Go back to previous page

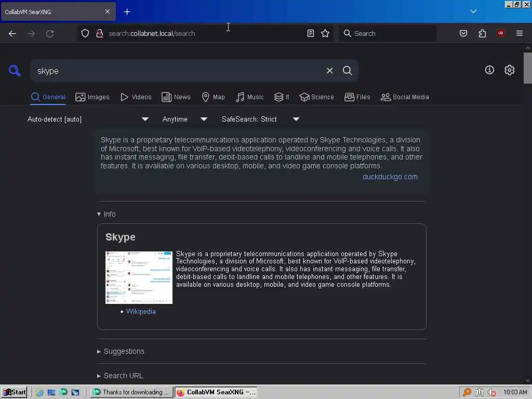(12, 33)
